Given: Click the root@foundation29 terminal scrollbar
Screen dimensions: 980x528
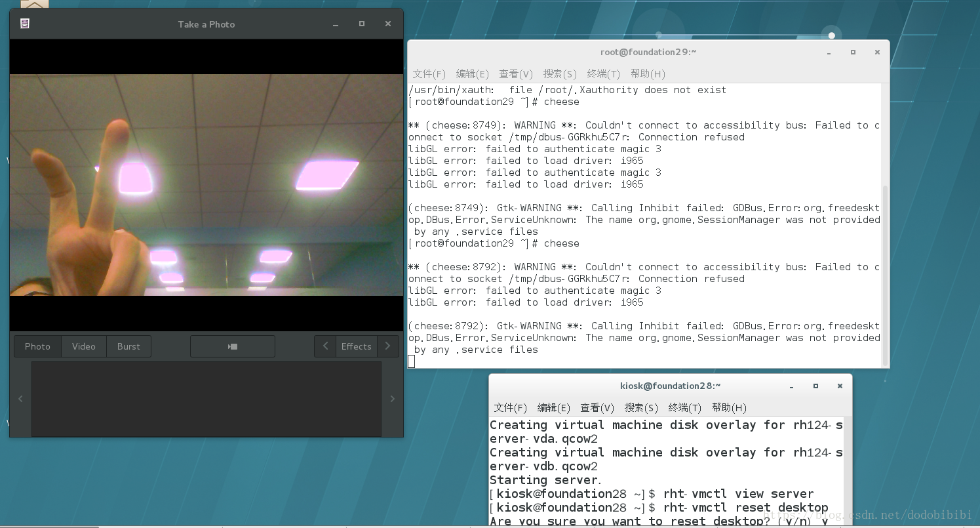Looking at the screenshot, I should click(x=886, y=275).
